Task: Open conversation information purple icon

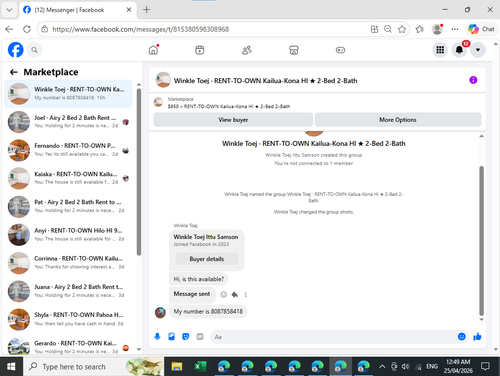Action: pyautogui.click(x=473, y=80)
